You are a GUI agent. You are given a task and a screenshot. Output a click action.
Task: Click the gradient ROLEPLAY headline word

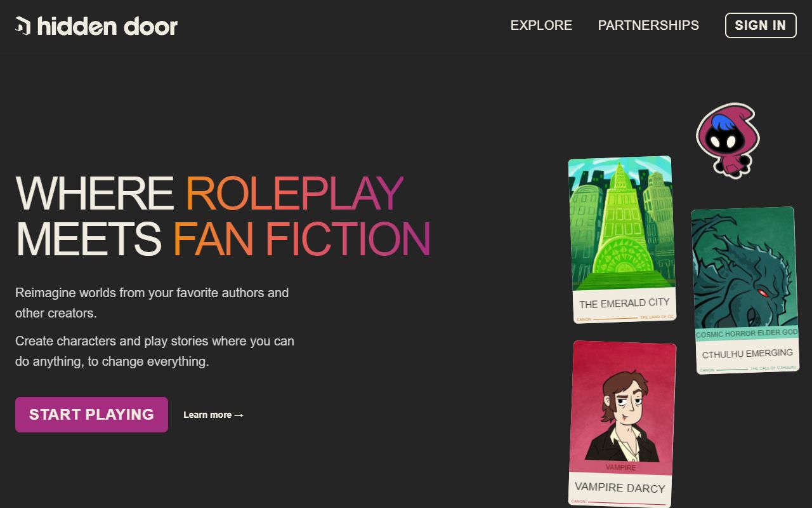[x=294, y=193]
